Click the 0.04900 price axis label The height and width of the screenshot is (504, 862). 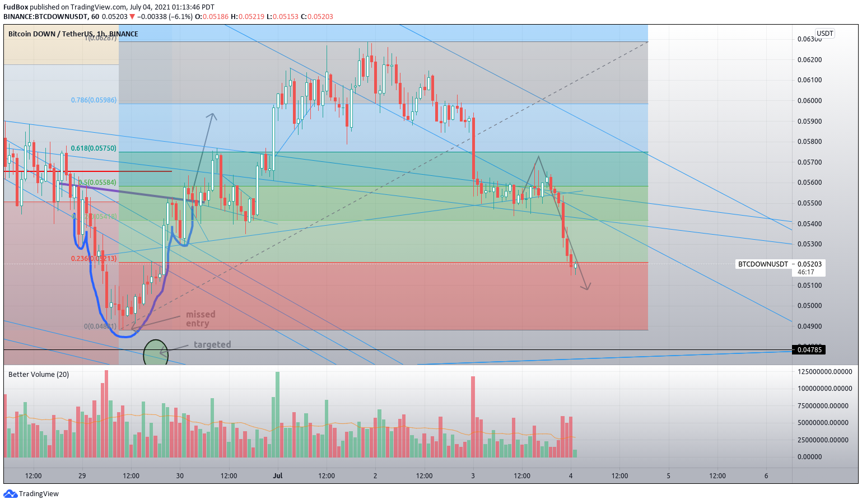pos(809,326)
